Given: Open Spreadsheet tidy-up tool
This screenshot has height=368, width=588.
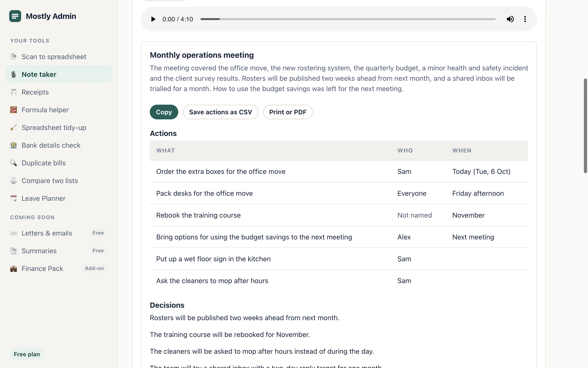Looking at the screenshot, I should tap(59, 127).
